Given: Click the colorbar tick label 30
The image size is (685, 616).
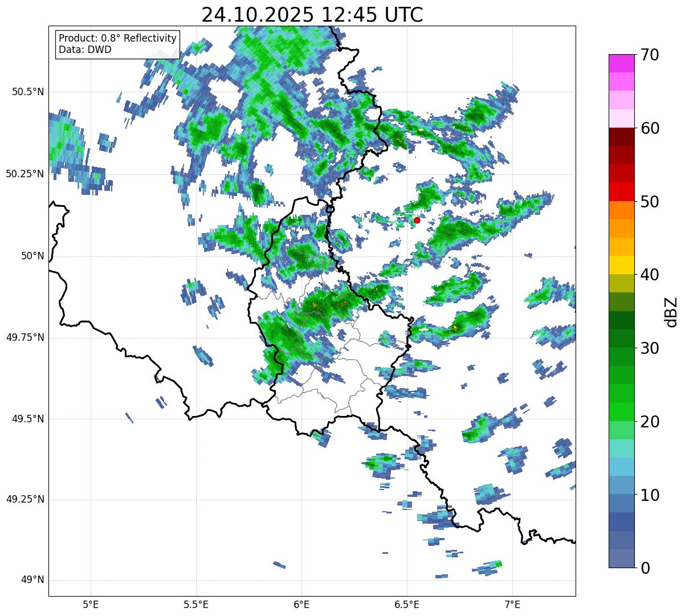Looking at the screenshot, I should (x=650, y=348).
